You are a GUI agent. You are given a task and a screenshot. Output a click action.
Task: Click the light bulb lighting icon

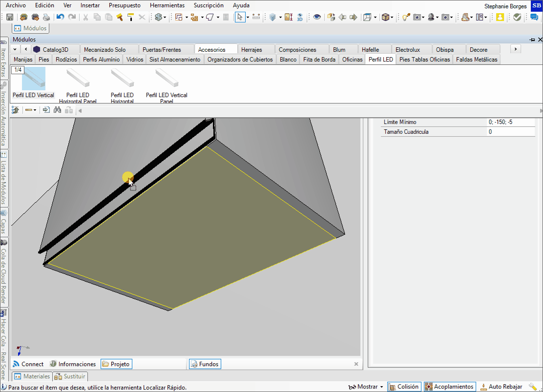pos(405,17)
